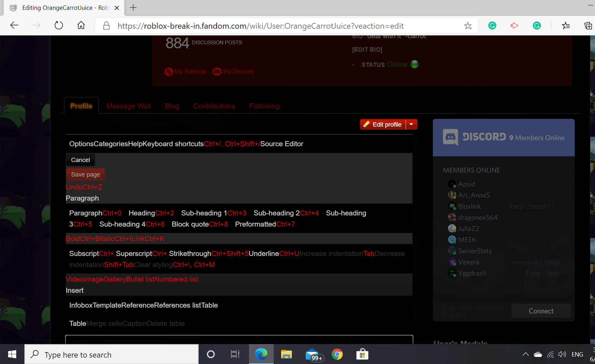Viewport: 595px width, 364px height.
Task: Click the Windows taskbar search box
Action: coord(111,355)
